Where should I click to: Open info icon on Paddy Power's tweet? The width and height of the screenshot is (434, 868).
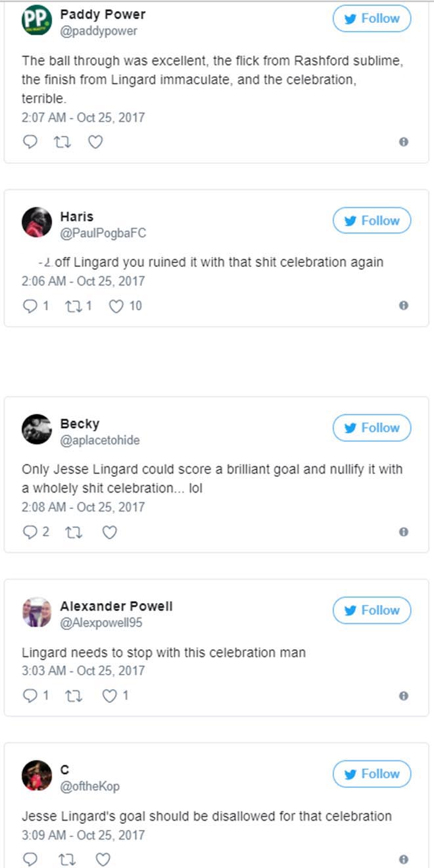(x=404, y=142)
